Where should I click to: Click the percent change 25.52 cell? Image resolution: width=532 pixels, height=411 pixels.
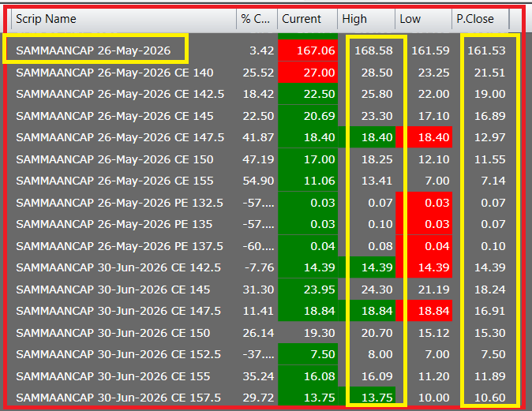pos(257,73)
